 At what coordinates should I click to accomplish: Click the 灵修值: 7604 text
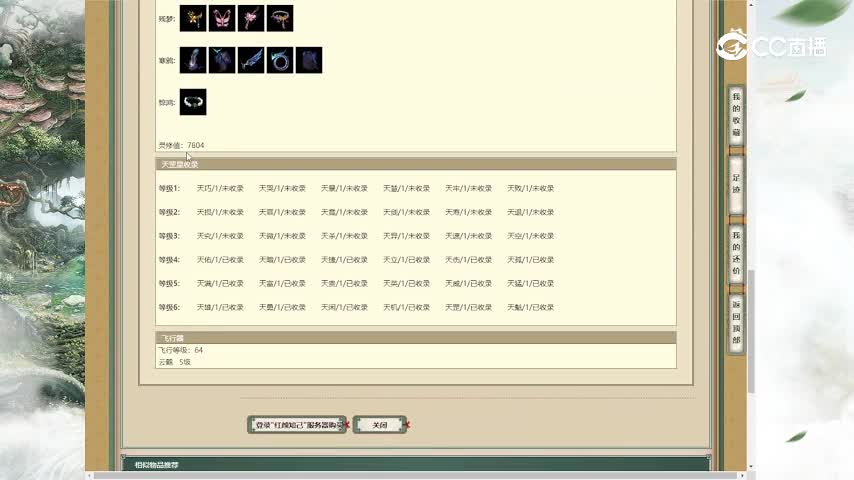point(181,145)
